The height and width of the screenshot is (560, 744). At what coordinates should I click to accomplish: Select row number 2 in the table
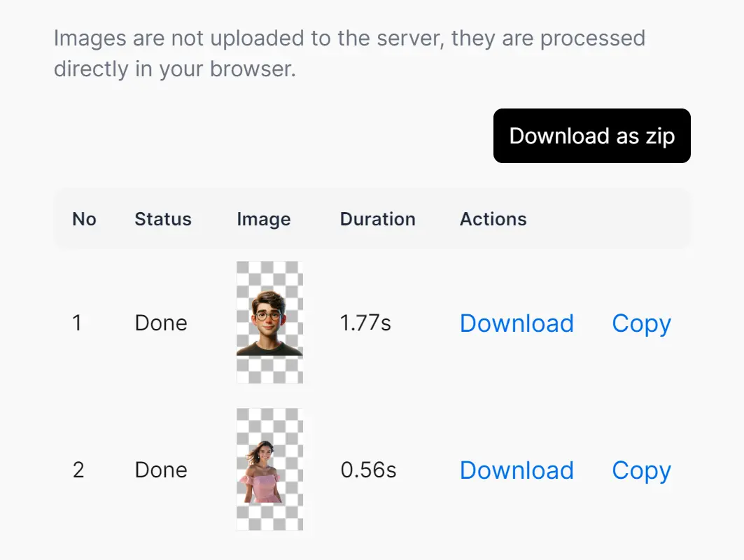point(78,470)
